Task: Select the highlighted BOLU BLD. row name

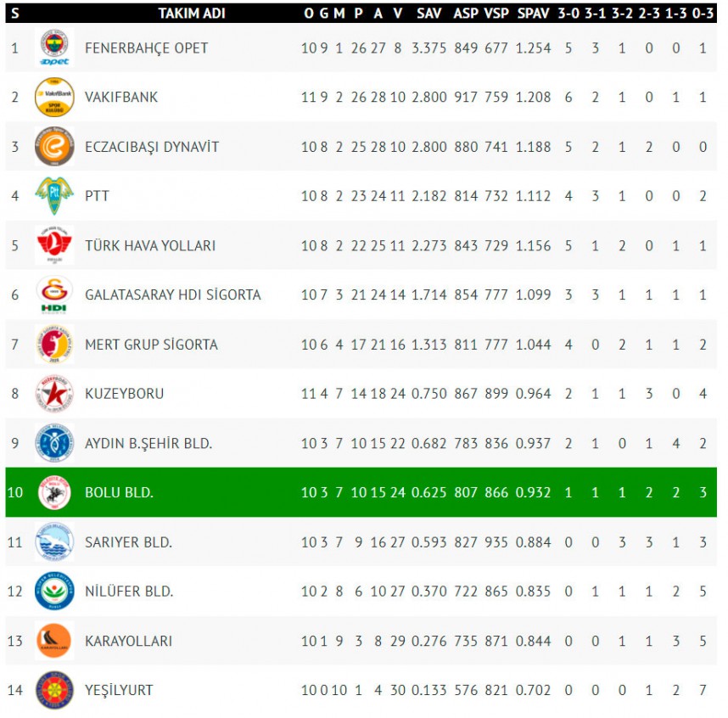Action: click(x=119, y=492)
